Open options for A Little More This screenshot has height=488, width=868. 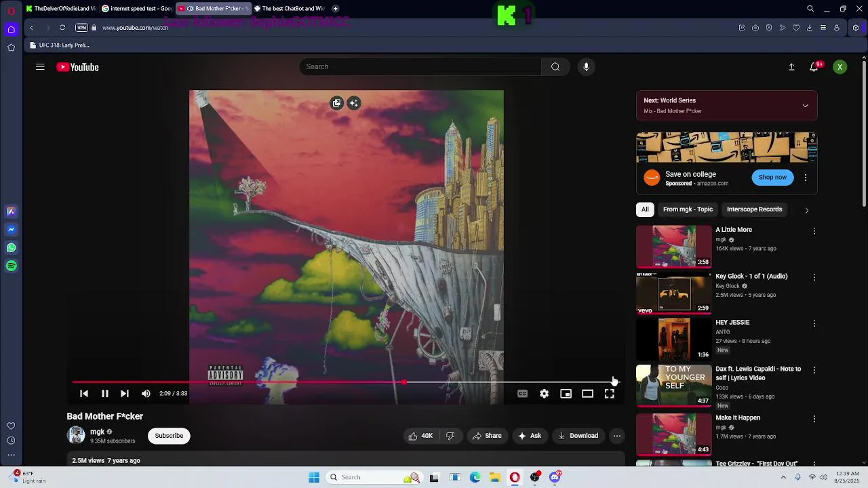point(814,231)
